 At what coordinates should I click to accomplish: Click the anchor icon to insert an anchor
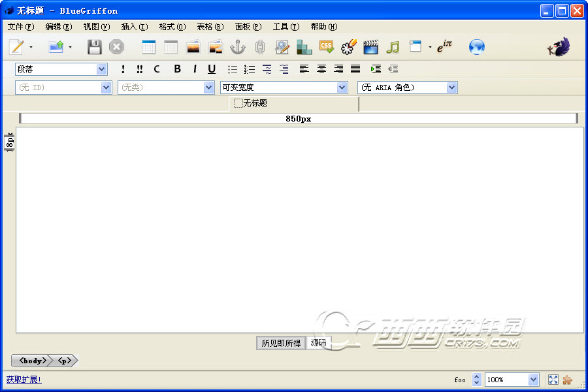238,47
